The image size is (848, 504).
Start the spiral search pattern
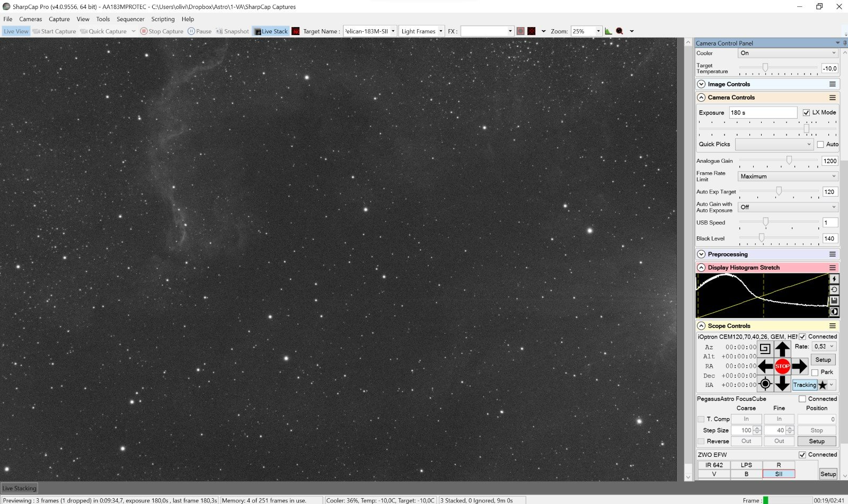pyautogui.click(x=765, y=349)
